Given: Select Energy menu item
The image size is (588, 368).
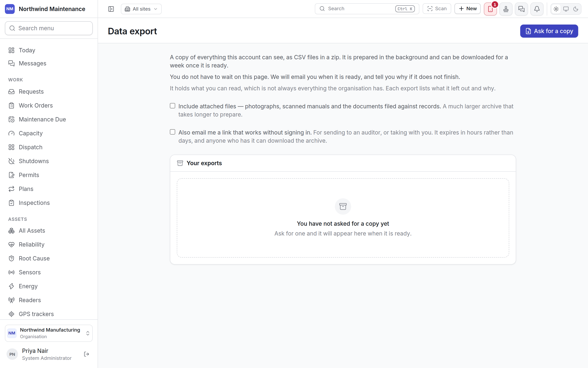Looking at the screenshot, I should point(49,286).
